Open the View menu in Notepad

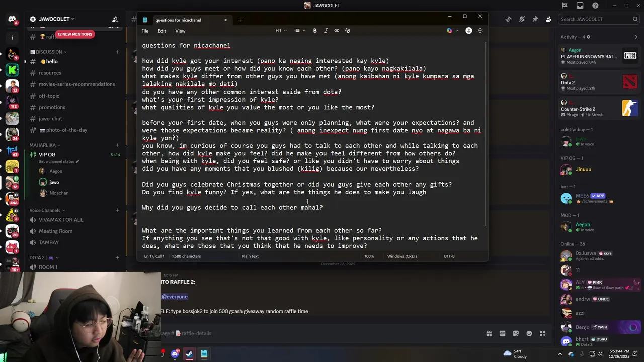coord(180,31)
